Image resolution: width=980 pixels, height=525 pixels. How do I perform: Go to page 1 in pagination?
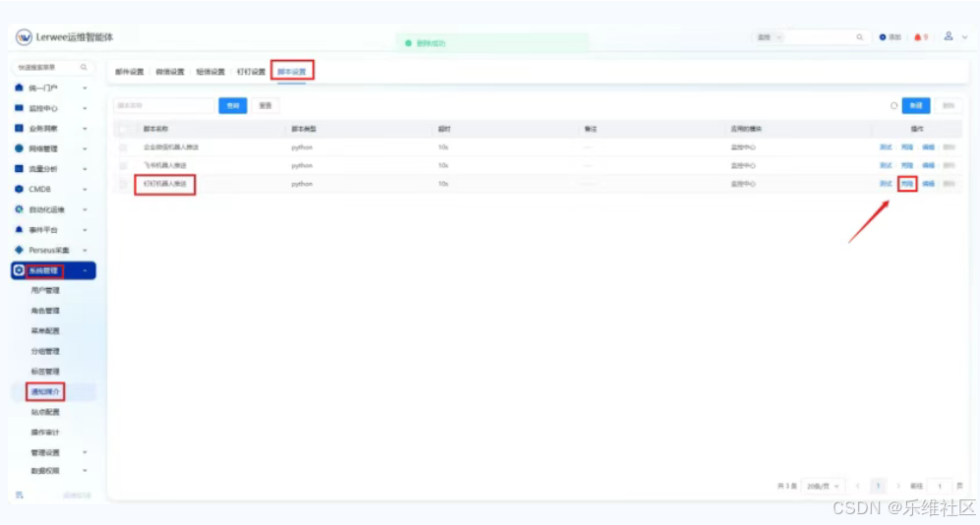tap(878, 486)
